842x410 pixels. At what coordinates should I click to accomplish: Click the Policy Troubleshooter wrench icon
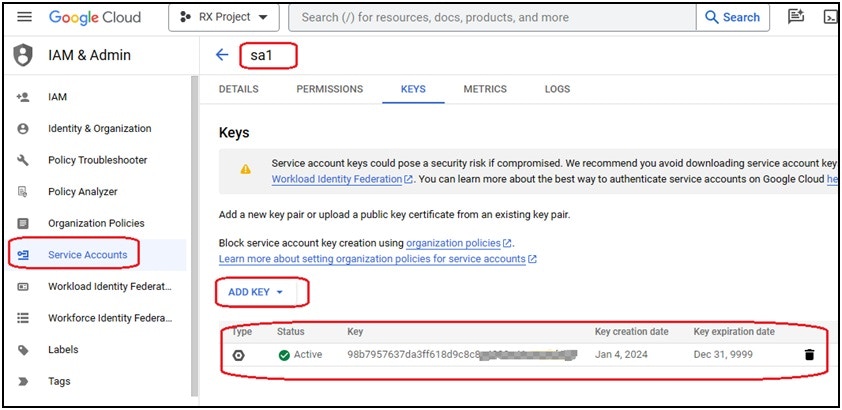coord(23,160)
